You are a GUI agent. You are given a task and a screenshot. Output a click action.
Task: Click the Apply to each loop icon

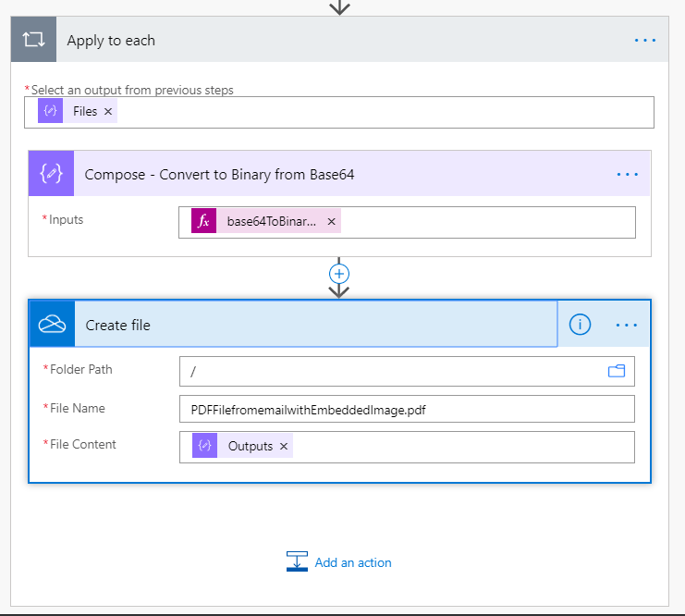[x=33, y=41]
